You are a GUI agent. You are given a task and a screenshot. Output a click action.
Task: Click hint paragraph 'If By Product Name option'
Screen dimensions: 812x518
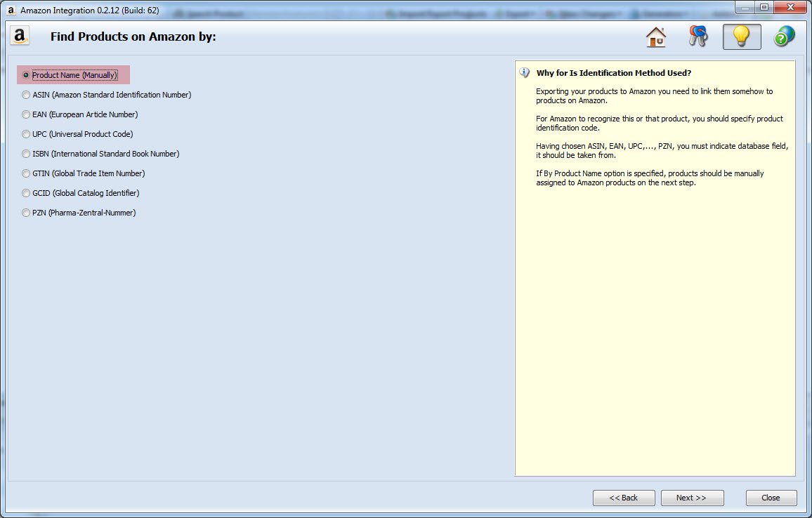(x=650, y=178)
